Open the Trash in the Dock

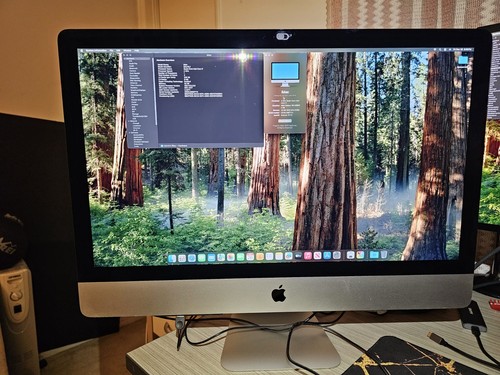point(384,255)
